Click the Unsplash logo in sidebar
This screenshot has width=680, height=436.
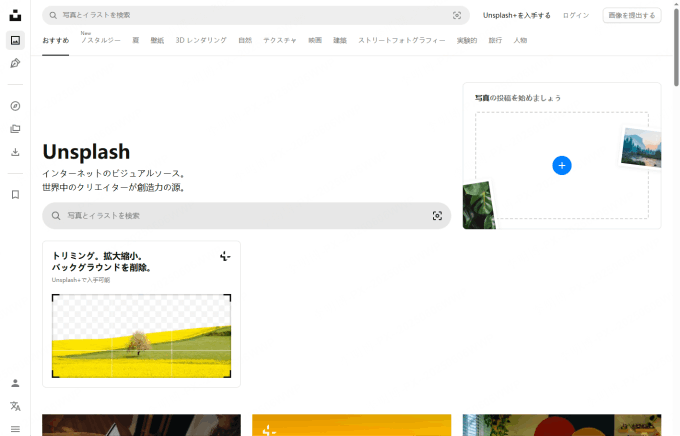15,15
